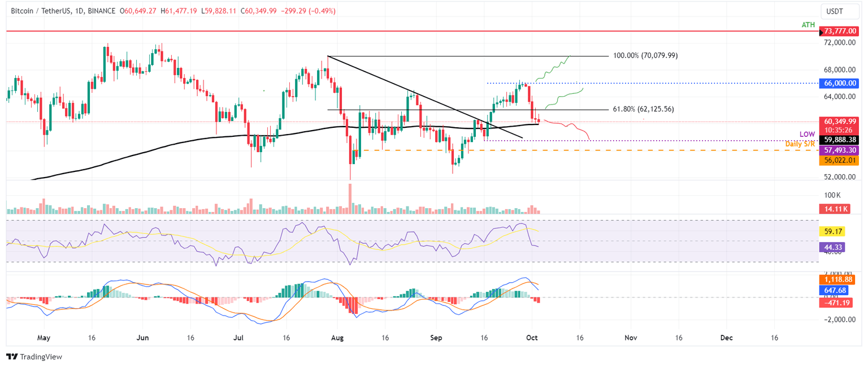Click the blue 647.68 MACD value label

point(834,290)
